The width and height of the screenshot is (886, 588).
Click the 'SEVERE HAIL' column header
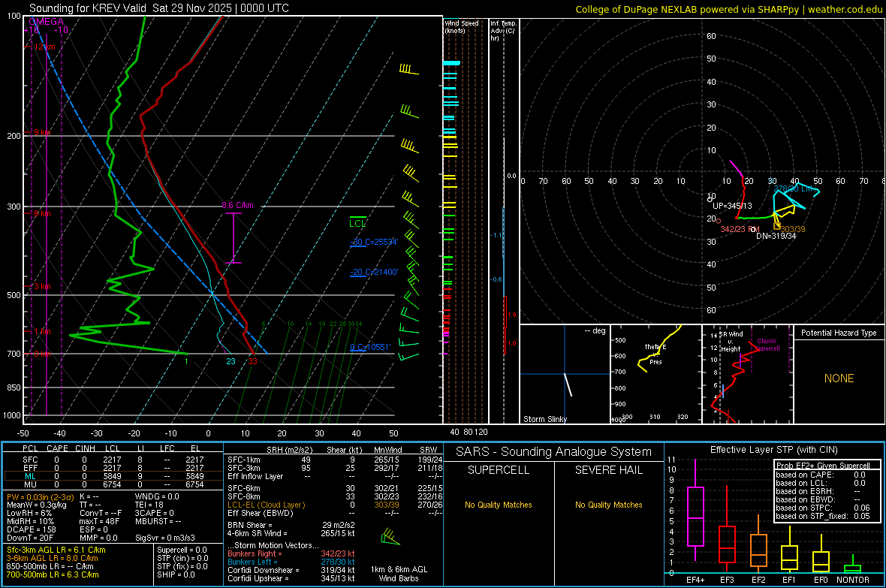(x=608, y=470)
